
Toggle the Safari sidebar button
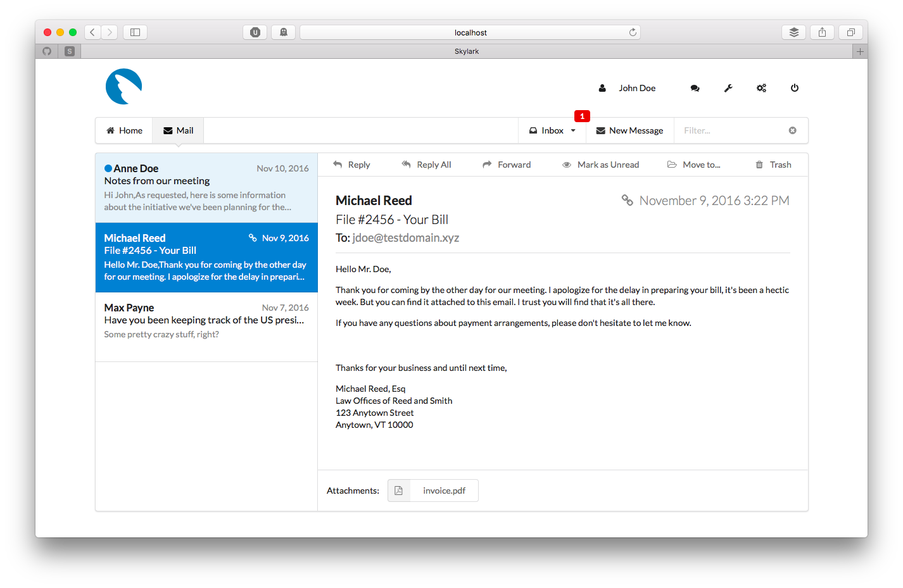point(135,32)
